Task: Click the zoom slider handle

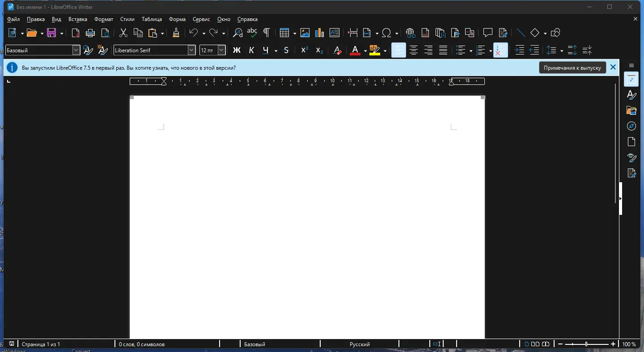Action: (587, 344)
